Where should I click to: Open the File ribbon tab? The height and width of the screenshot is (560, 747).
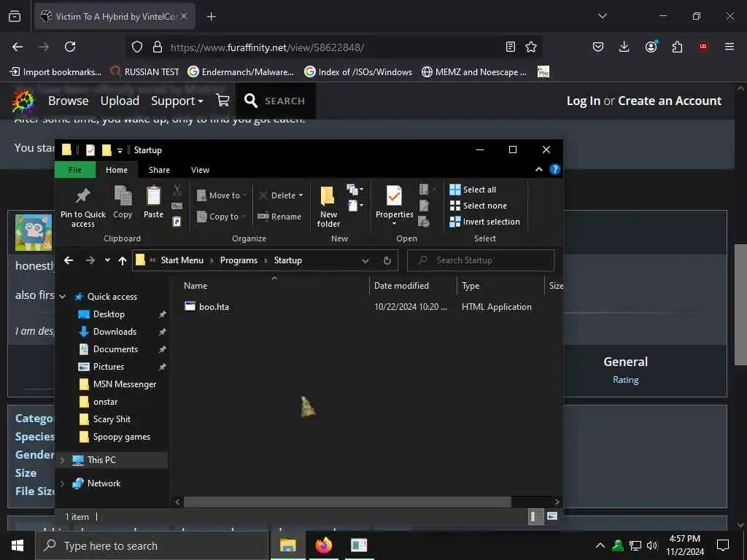pos(75,170)
